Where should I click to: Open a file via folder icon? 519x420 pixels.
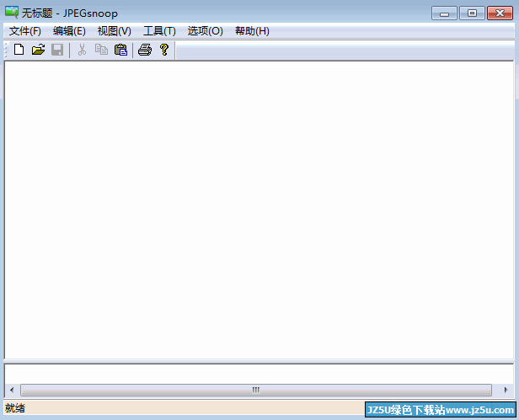[38, 50]
